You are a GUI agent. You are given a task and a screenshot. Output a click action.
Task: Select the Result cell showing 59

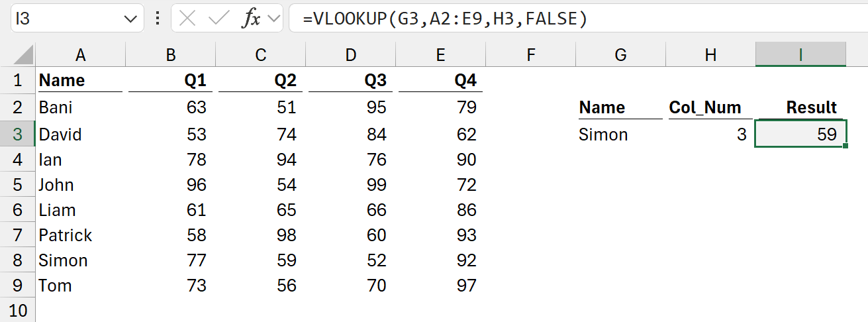(800, 134)
